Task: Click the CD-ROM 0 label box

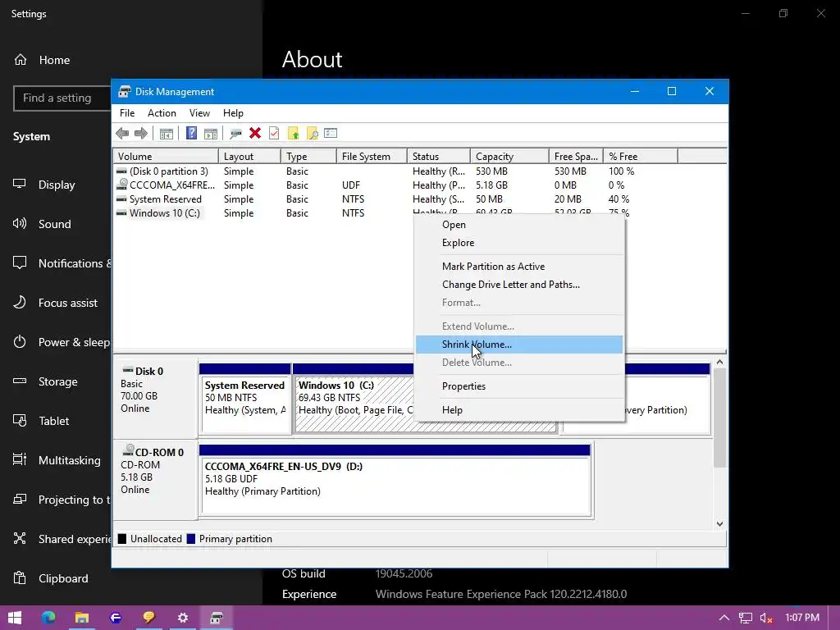Action: point(155,479)
